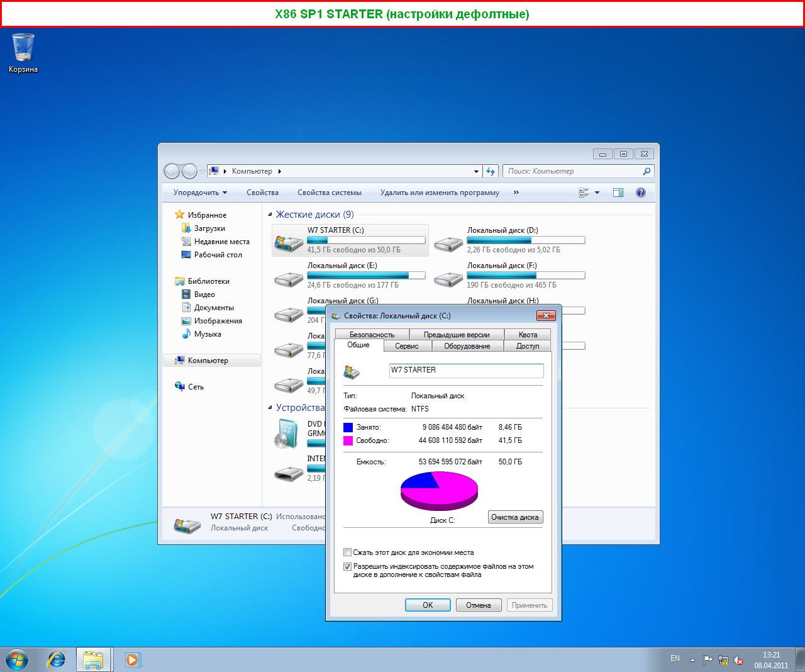Click the Explorer search box
This screenshot has height=672, width=805.
pyautogui.click(x=579, y=171)
